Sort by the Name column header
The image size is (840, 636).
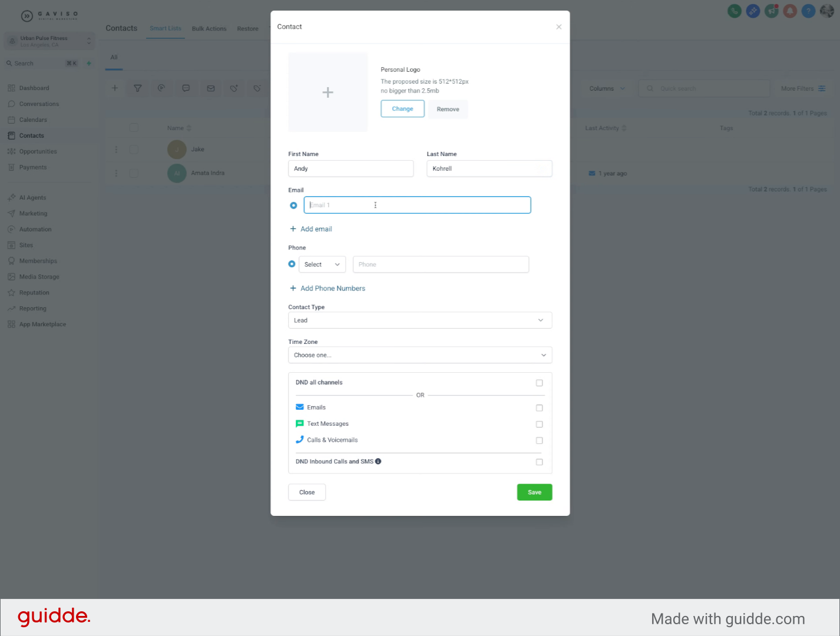(x=179, y=128)
